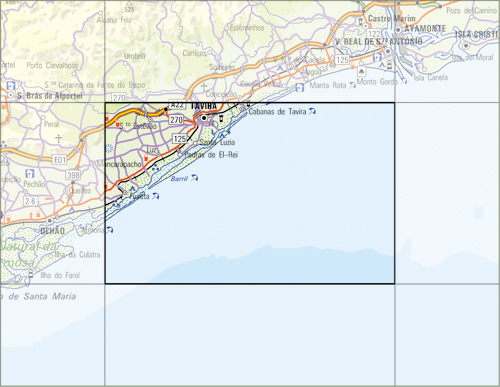The width and height of the screenshot is (500, 387).
Task: Click the beach icon next to Barril
Action: [194, 178]
